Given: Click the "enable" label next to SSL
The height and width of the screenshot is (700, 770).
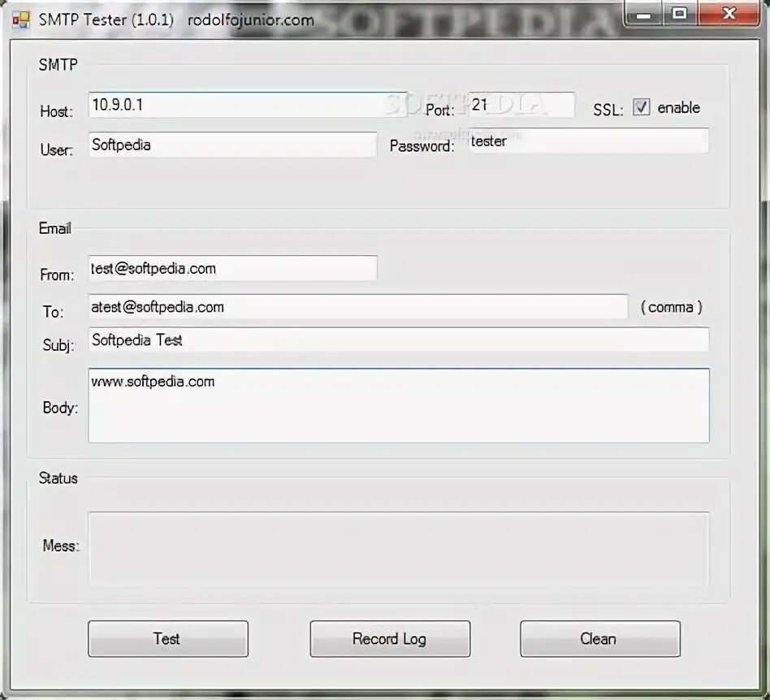Looking at the screenshot, I should pyautogui.click(x=679, y=107).
